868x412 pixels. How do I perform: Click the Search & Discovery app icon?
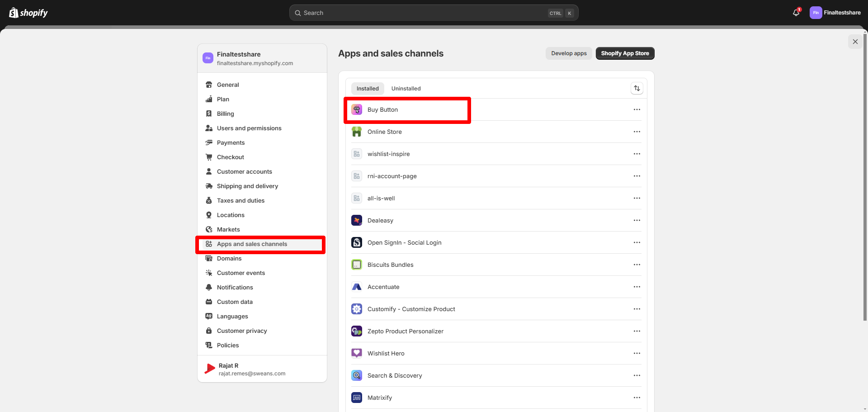[357, 375]
